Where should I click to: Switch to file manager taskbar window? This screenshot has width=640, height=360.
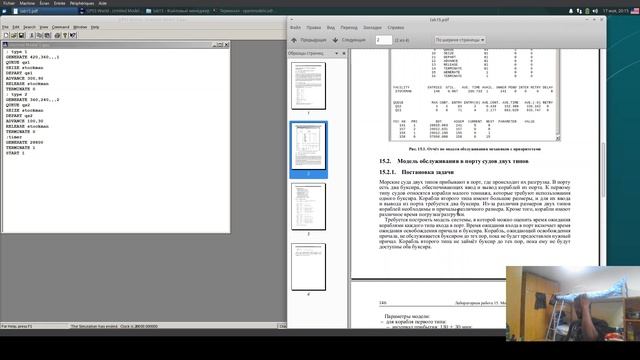pyautogui.click(x=178, y=11)
